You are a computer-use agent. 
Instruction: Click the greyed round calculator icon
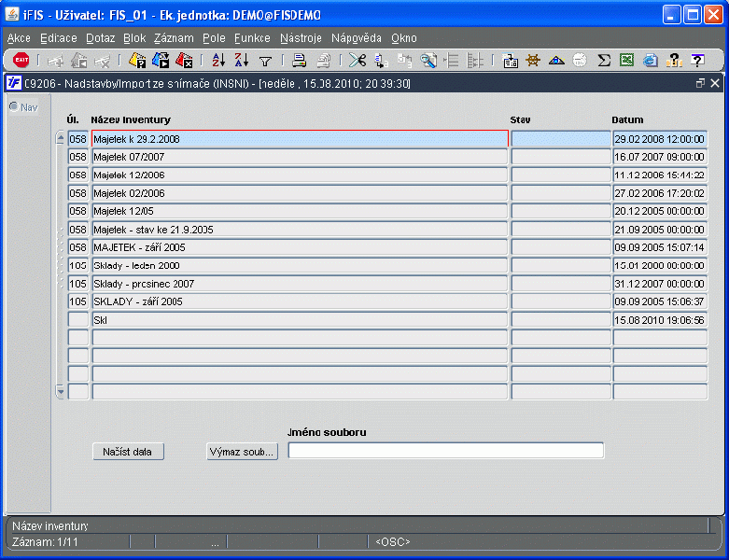coord(580,61)
